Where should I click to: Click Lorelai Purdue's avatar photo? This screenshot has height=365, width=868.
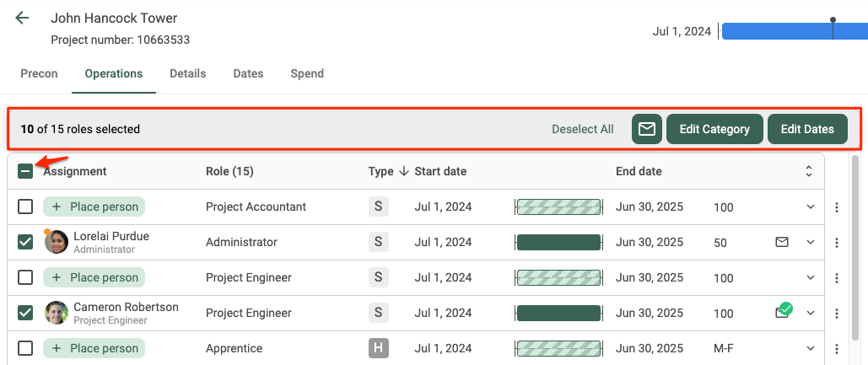[57, 242]
